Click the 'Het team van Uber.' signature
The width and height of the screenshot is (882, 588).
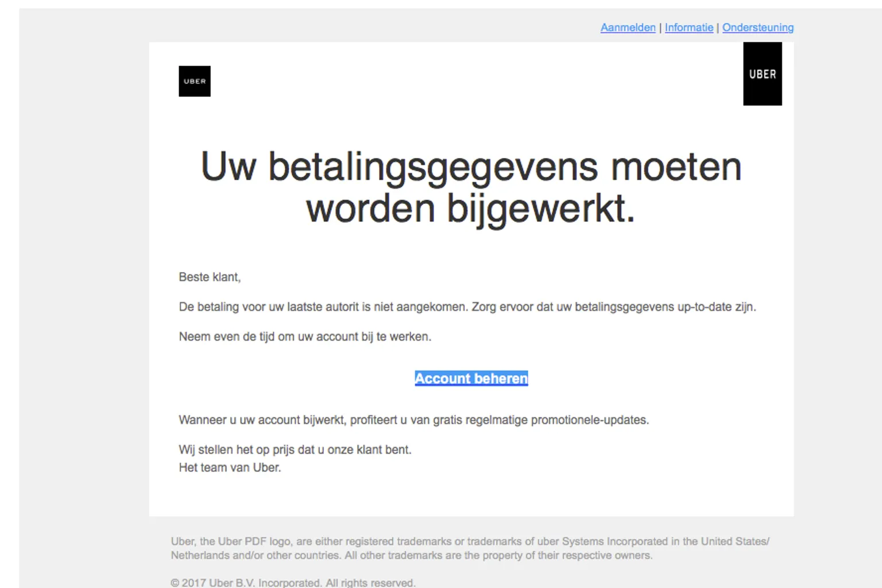pos(230,467)
